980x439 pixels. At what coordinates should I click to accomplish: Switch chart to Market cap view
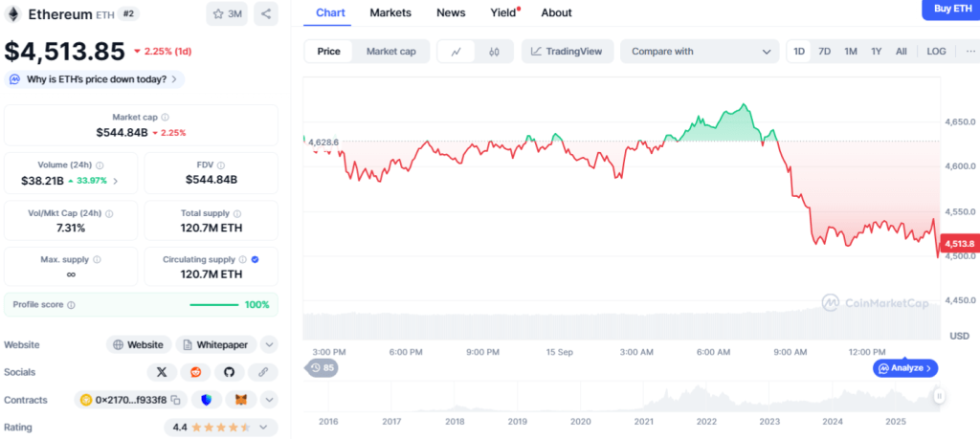(391, 52)
